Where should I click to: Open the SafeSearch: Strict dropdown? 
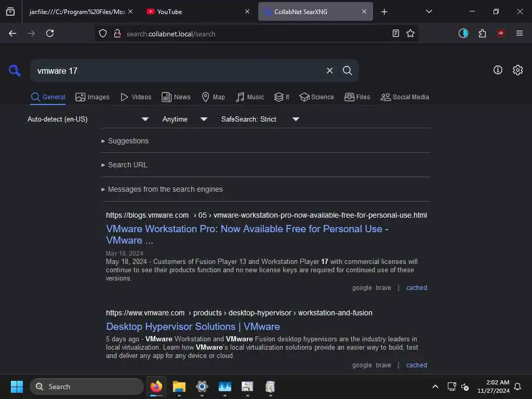(x=260, y=119)
